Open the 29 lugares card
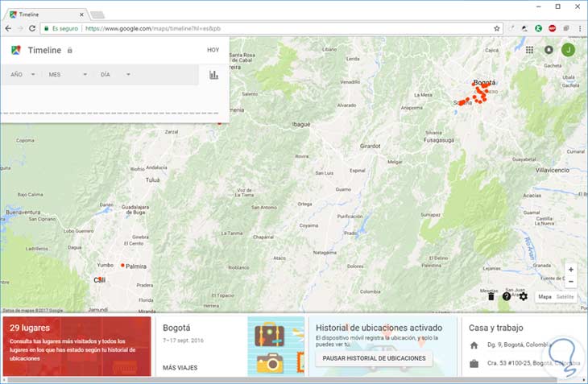Image resolution: width=588 pixels, height=384 pixels. pyautogui.click(x=77, y=346)
